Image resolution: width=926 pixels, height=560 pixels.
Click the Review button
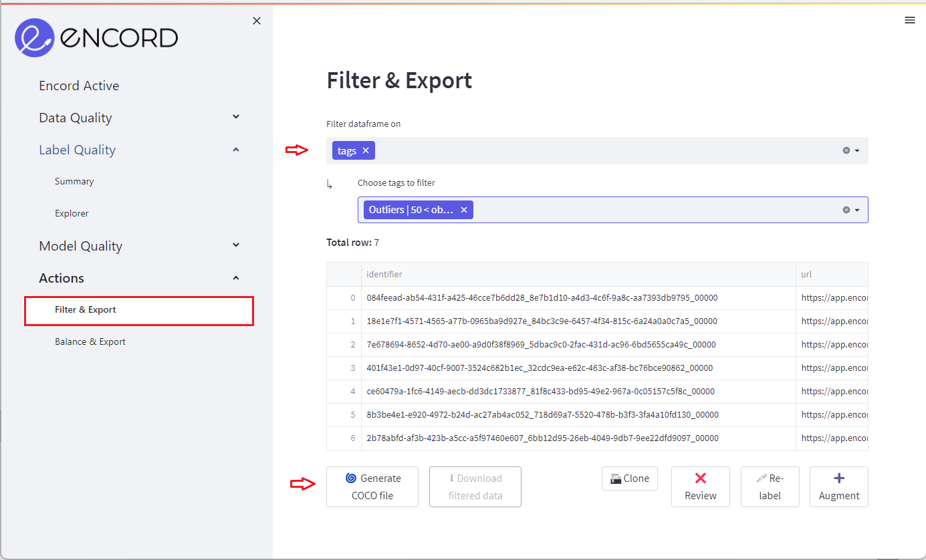click(701, 486)
